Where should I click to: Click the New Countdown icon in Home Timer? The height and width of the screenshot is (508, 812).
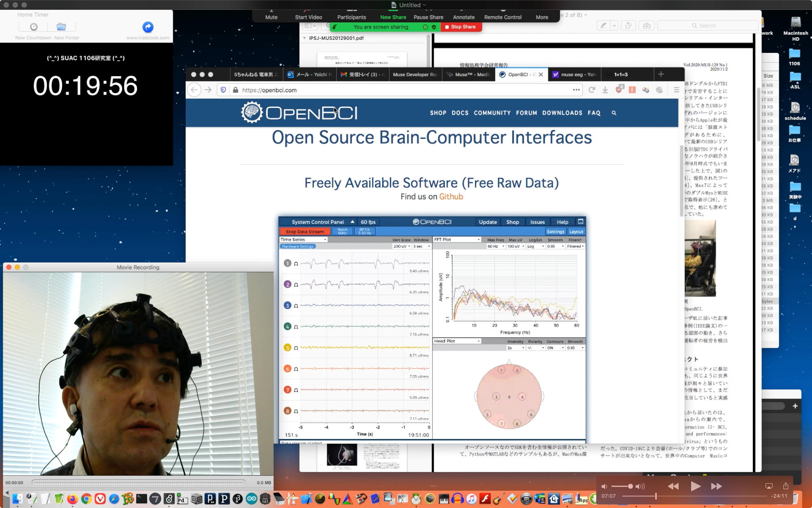pyautogui.click(x=34, y=27)
